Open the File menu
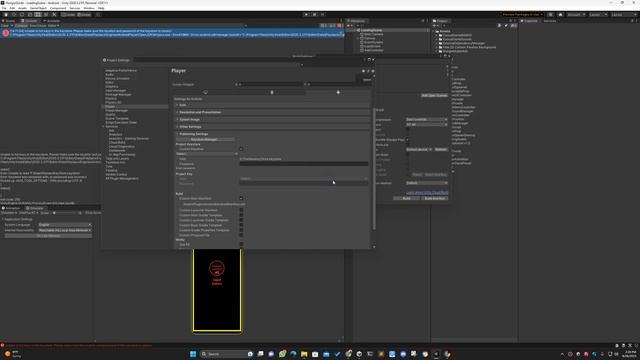 (4, 8)
